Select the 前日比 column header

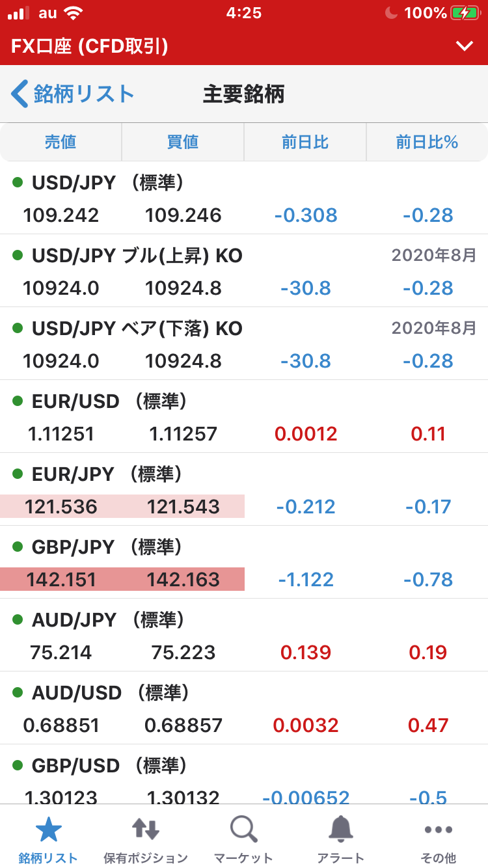pos(305,142)
